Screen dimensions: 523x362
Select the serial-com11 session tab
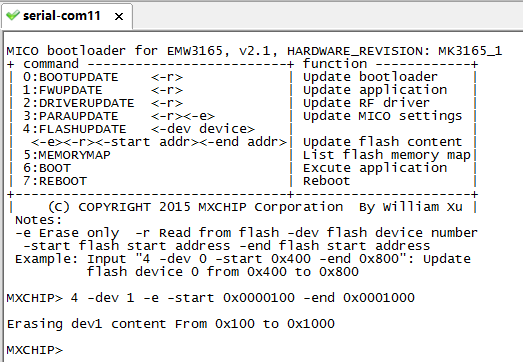(67, 16)
